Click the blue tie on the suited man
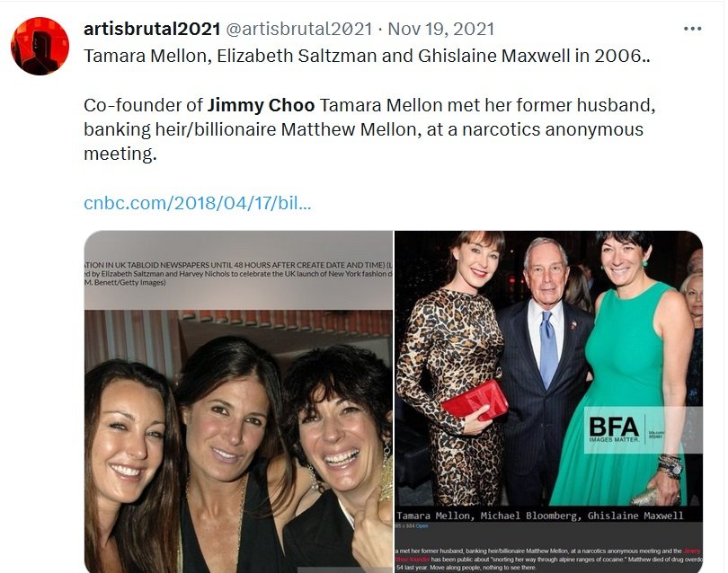 (x=548, y=348)
